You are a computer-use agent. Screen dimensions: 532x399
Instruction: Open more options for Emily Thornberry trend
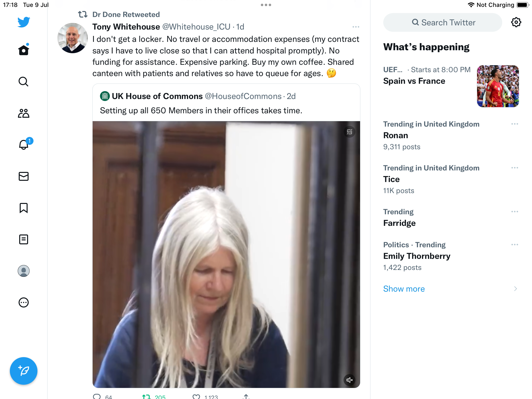(515, 245)
